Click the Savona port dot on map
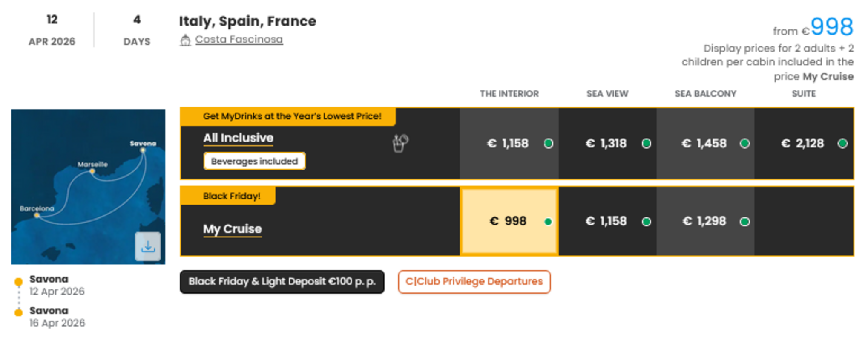The width and height of the screenshot is (868, 341). tap(143, 150)
